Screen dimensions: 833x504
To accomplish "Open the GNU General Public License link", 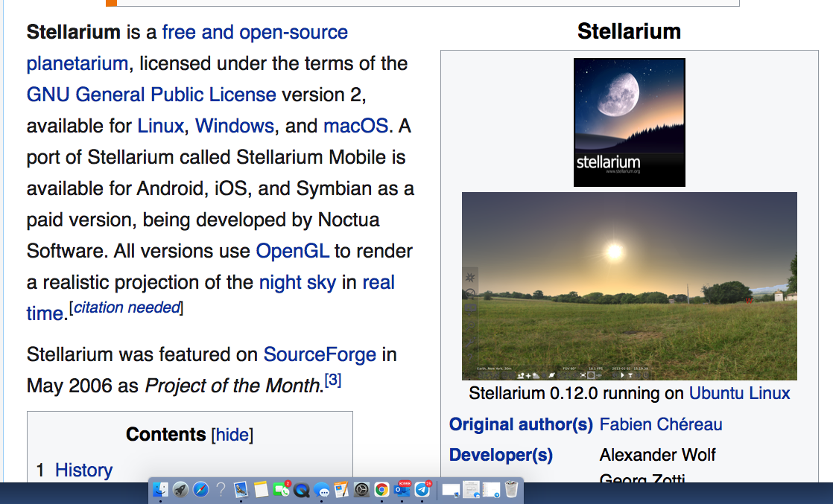I will pyautogui.click(x=151, y=95).
